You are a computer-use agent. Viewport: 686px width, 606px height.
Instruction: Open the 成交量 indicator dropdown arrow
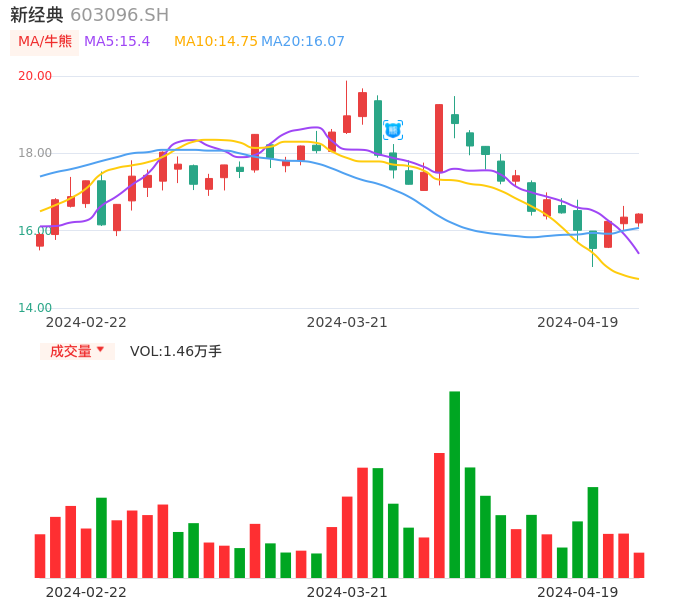coord(100,350)
